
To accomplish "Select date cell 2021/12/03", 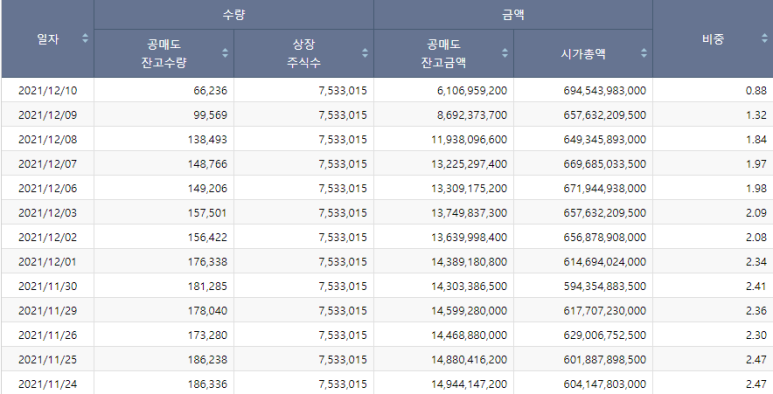I will click(x=48, y=213).
